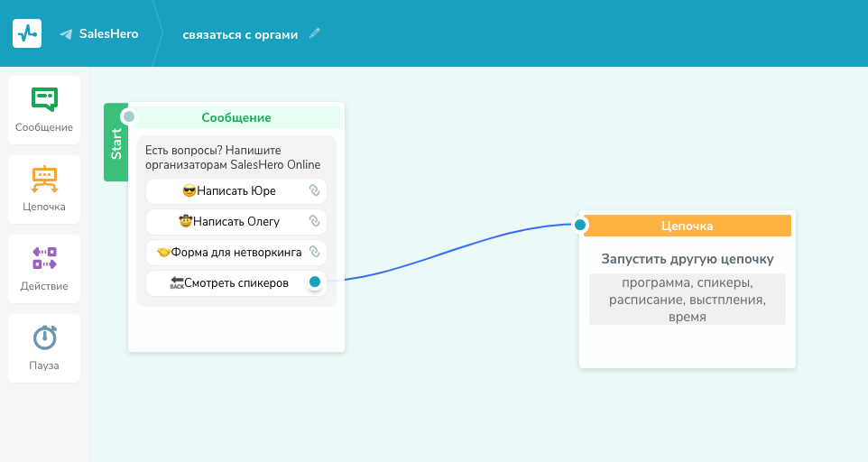The width and height of the screenshot is (868, 462).
Task: Add a Пауза block from sidebar
Action: (44, 348)
